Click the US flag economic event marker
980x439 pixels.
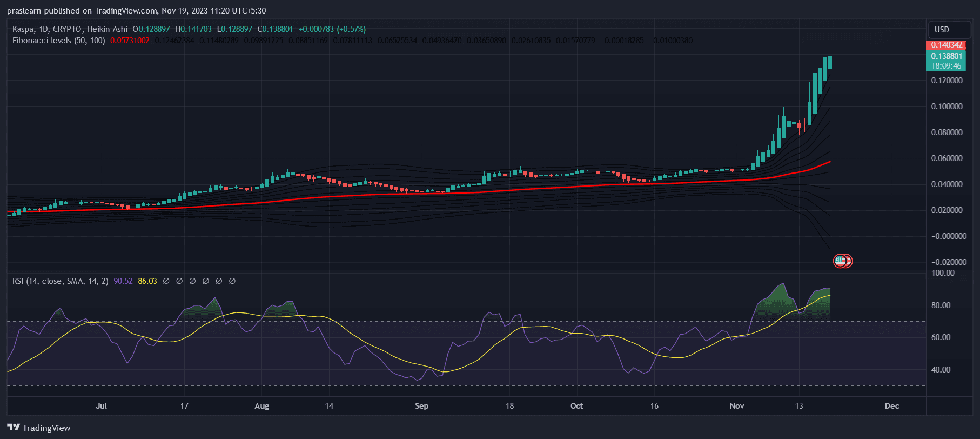840,261
